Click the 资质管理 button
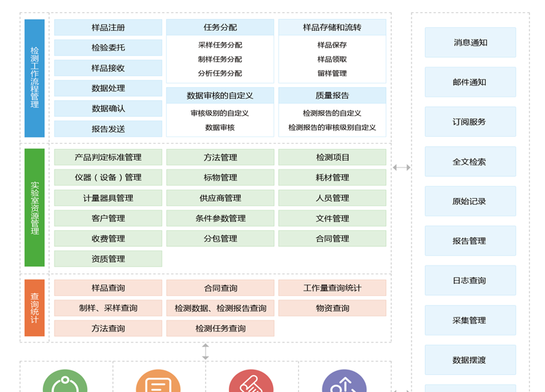The width and height of the screenshot is (545, 392). point(108,259)
